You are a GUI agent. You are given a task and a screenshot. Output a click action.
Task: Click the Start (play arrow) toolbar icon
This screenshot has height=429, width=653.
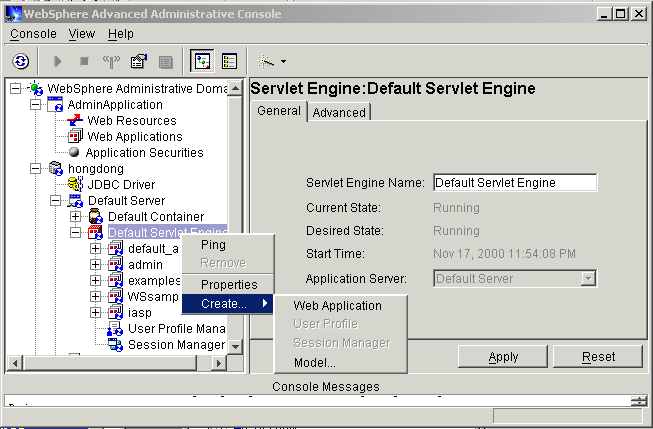(57, 62)
